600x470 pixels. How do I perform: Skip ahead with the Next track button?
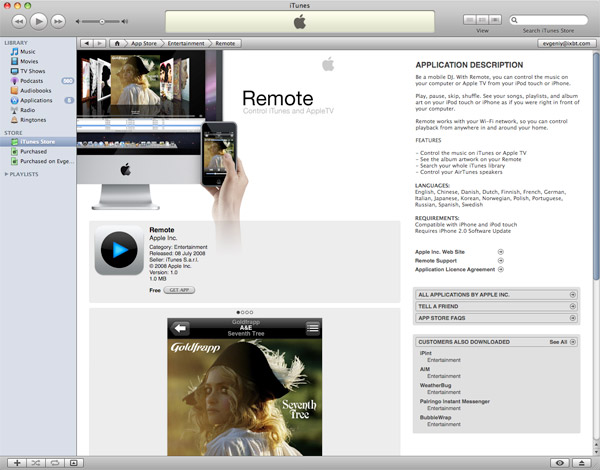[x=58, y=21]
